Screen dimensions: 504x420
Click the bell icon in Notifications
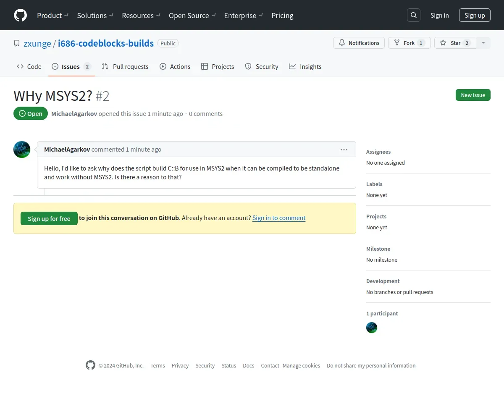tap(342, 43)
